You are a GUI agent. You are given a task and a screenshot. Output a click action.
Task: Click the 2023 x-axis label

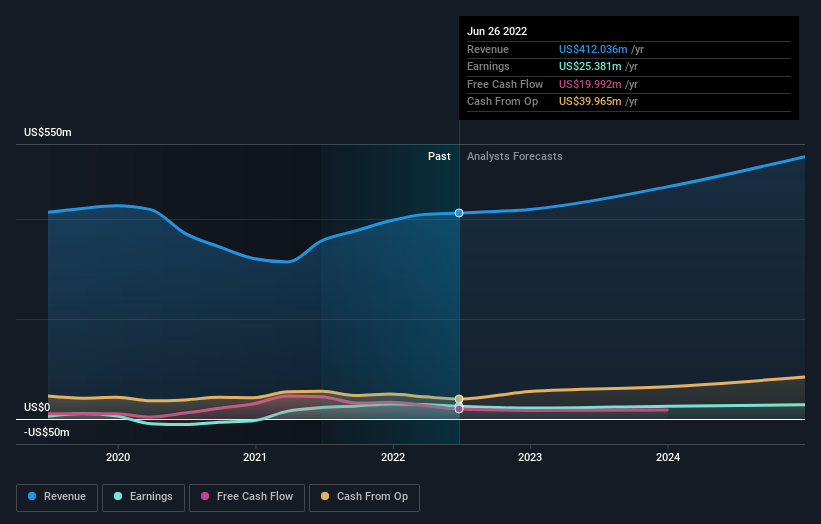[x=530, y=457]
